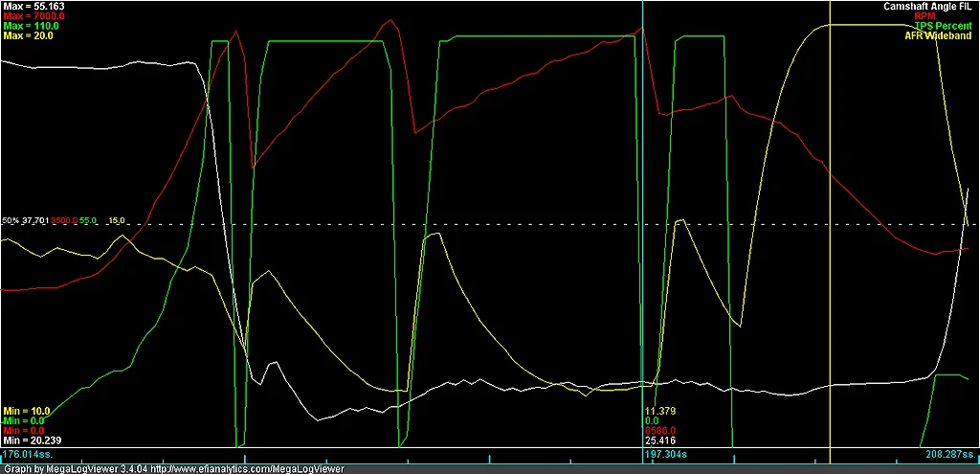Click the yellow Max = 20.0 value
The height and width of the screenshot is (474, 980).
(x=28, y=36)
